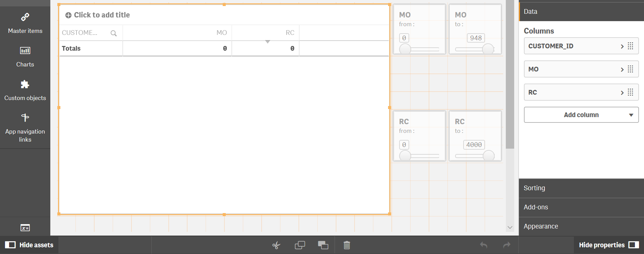644x254 pixels.
Task: Open the Sorting properties section
Action: 581,188
